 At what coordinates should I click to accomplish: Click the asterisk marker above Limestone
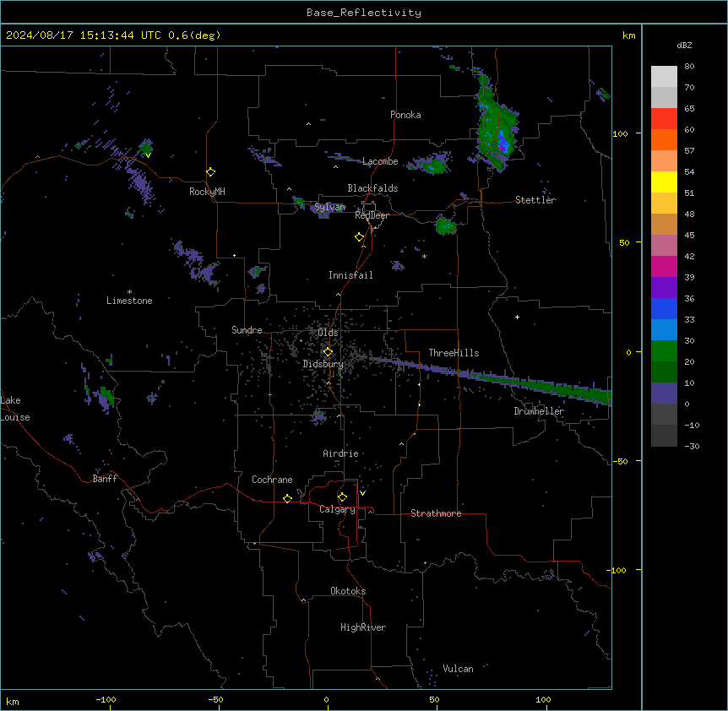[129, 292]
